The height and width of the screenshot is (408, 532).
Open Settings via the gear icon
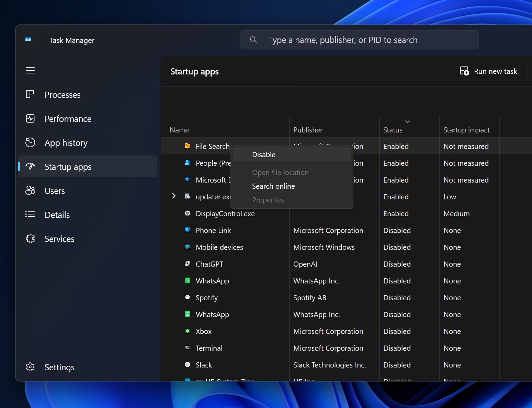pos(30,367)
